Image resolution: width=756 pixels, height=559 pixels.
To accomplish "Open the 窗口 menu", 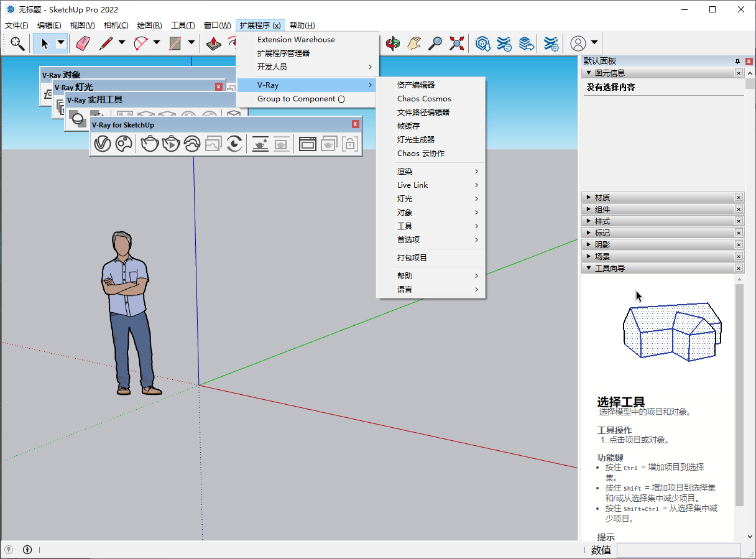I will coord(216,25).
